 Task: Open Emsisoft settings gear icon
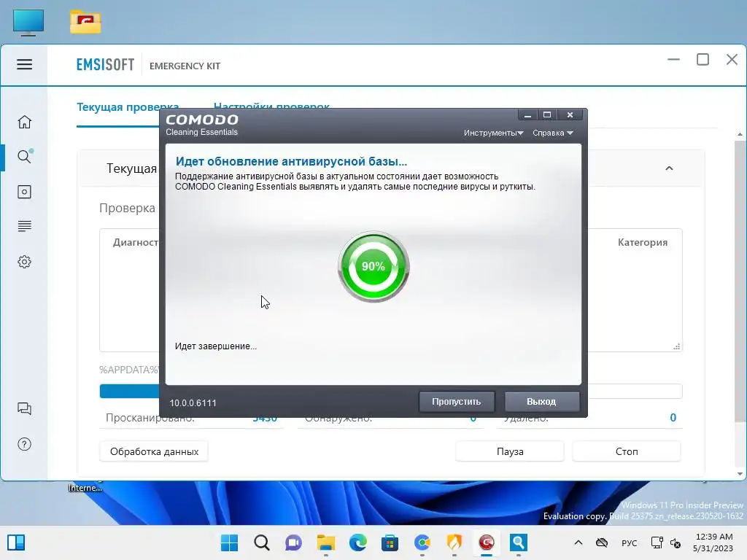tap(24, 262)
